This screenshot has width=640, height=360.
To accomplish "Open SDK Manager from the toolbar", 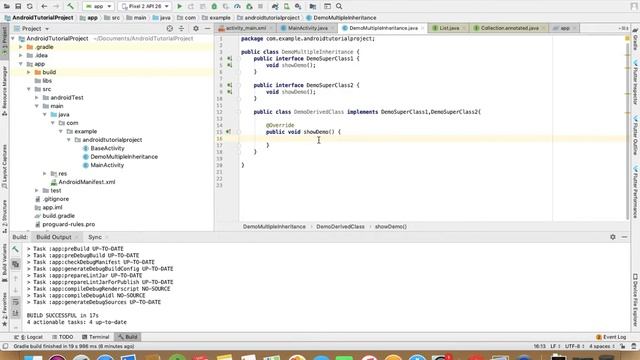I will click(x=298, y=7).
